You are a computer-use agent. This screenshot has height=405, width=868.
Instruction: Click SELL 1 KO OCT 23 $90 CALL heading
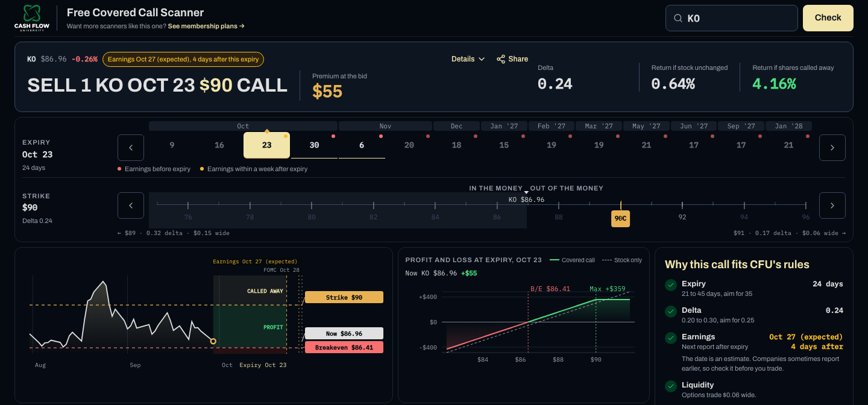point(157,85)
